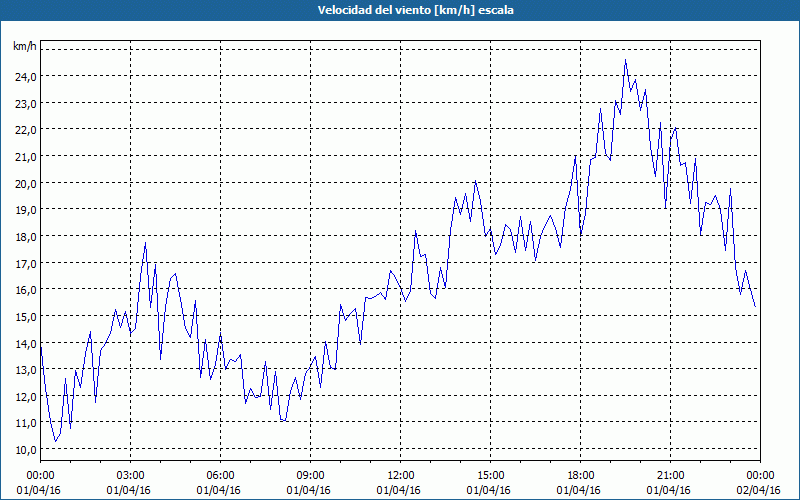Click the 23,0 y-axis label
The width and height of the screenshot is (800, 500).
click(26, 104)
